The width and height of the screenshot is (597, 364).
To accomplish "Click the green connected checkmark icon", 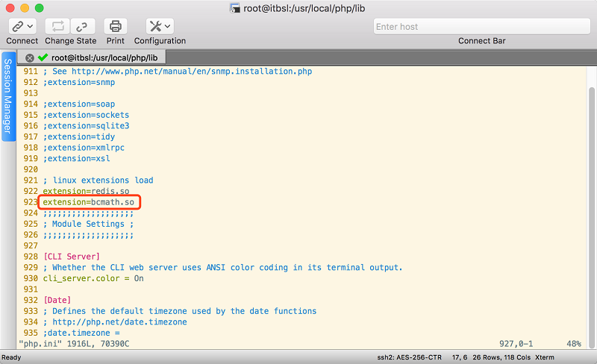I will [x=43, y=57].
